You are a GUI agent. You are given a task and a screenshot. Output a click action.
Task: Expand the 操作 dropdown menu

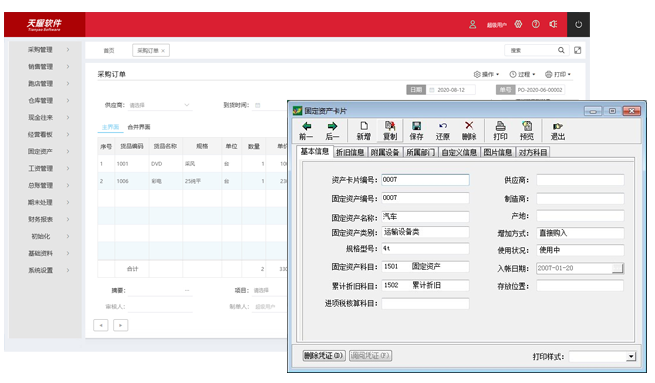pos(487,74)
